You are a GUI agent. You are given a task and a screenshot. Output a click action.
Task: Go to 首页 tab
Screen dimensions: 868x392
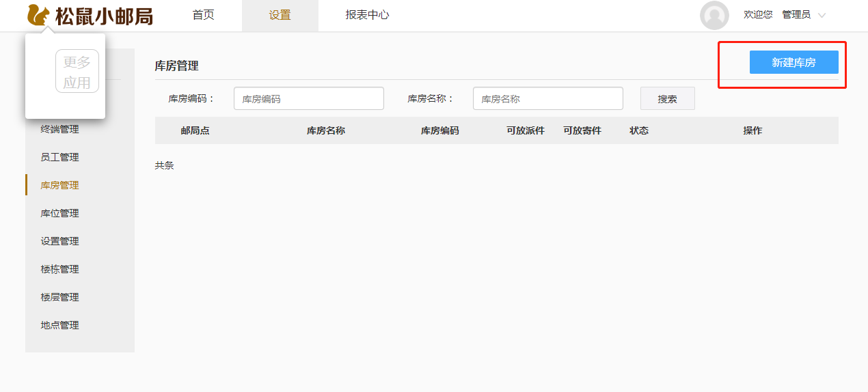(x=204, y=15)
